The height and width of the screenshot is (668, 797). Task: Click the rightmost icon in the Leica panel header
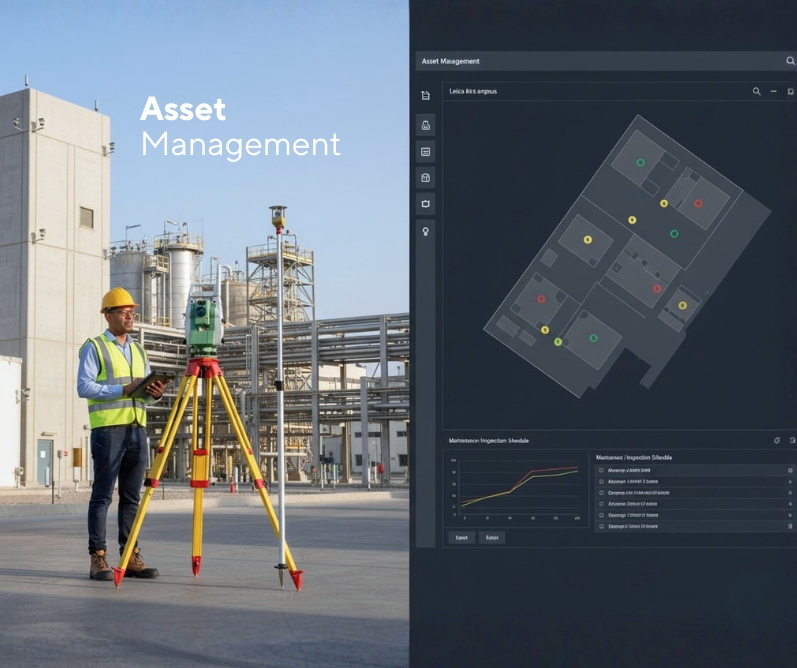[x=790, y=91]
